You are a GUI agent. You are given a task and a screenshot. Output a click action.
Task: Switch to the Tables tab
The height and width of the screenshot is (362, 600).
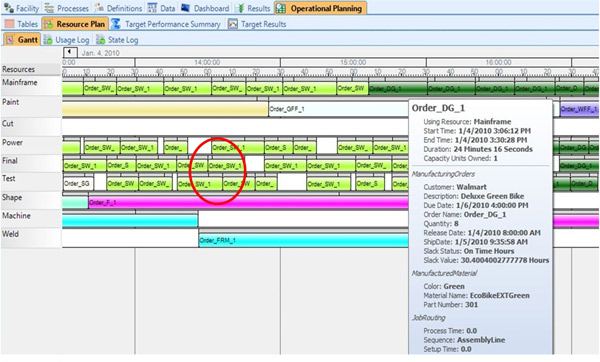(21, 24)
